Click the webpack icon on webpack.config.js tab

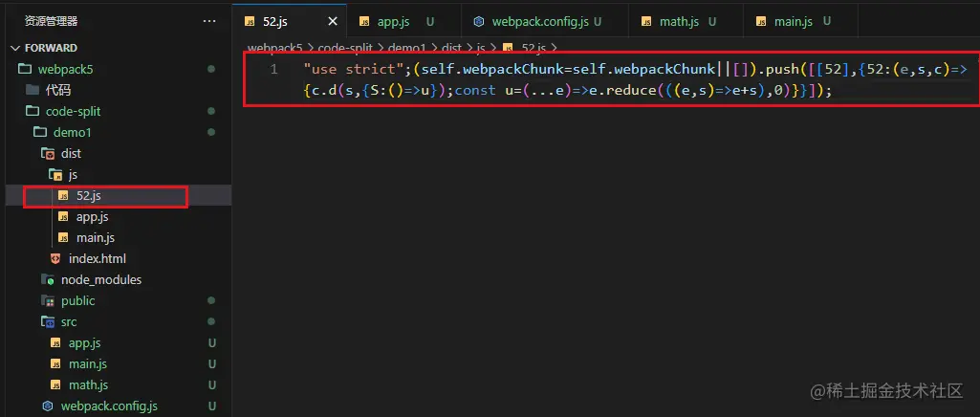[x=479, y=21]
